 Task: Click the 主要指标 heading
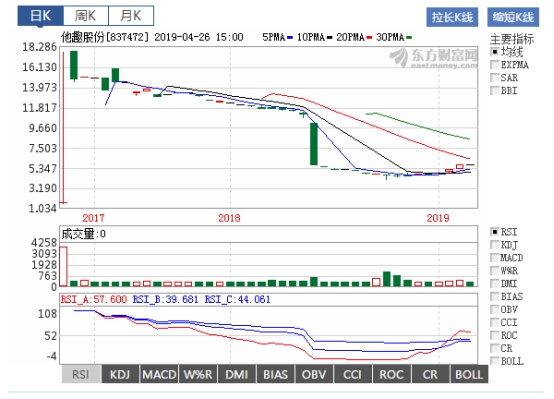click(512, 39)
